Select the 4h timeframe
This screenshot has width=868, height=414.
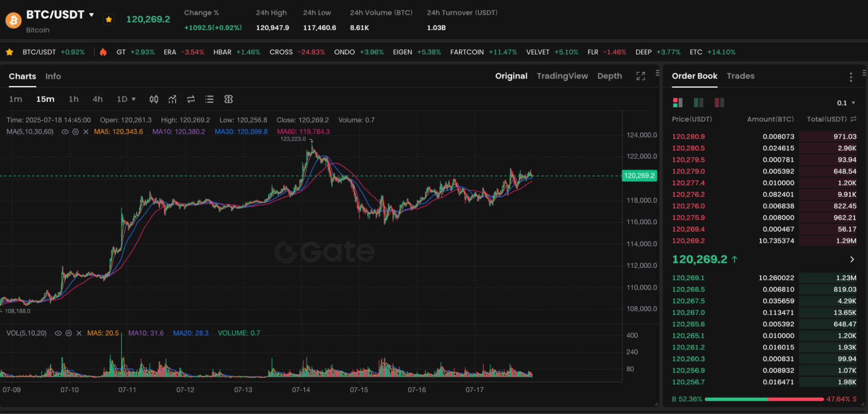point(98,99)
